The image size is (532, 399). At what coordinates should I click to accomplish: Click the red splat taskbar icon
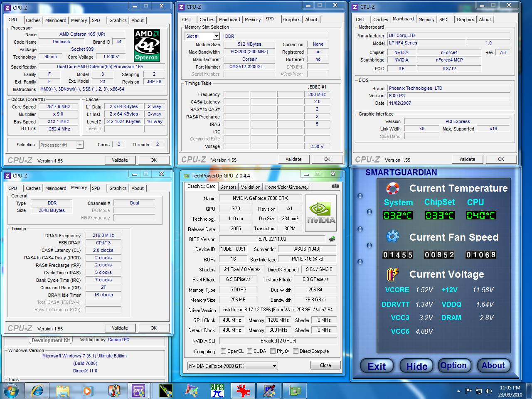[243, 391]
